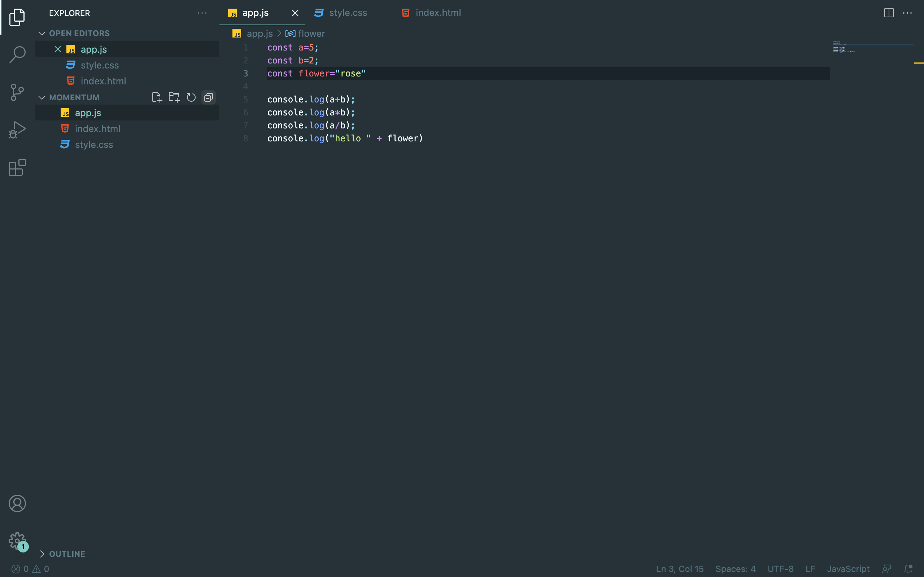Click Spaces: 4 indentation setting
Image resolution: width=924 pixels, height=577 pixels.
click(735, 569)
